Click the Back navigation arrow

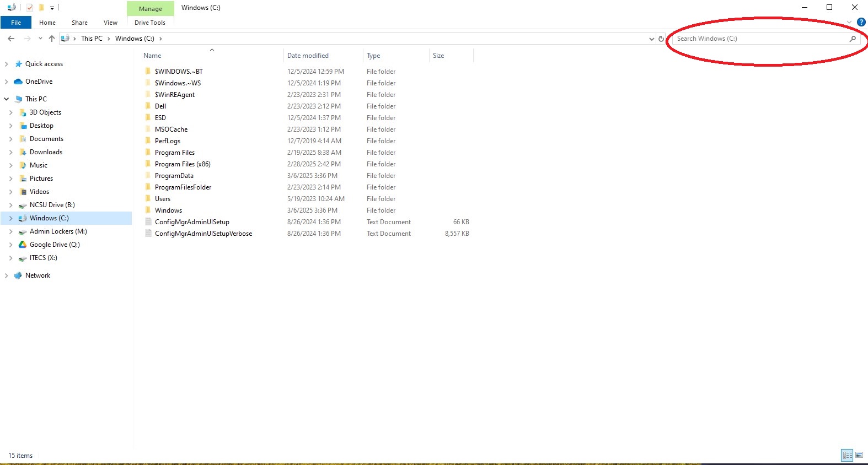pos(11,39)
